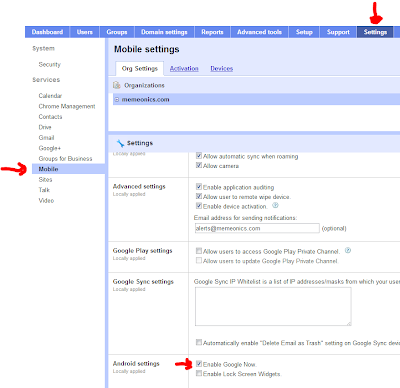Open the Dashboard tab
Image resolution: width=400 pixels, height=388 pixels.
pyautogui.click(x=47, y=32)
